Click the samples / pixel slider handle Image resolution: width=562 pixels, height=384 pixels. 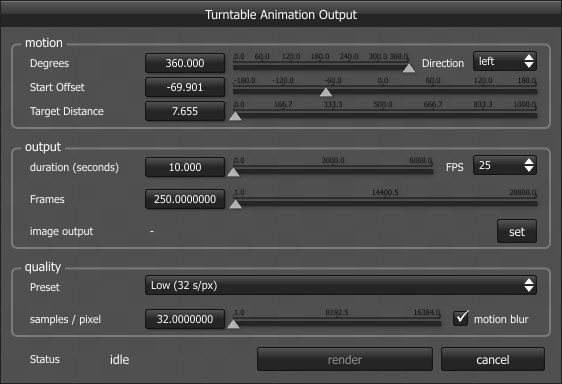click(x=233, y=324)
